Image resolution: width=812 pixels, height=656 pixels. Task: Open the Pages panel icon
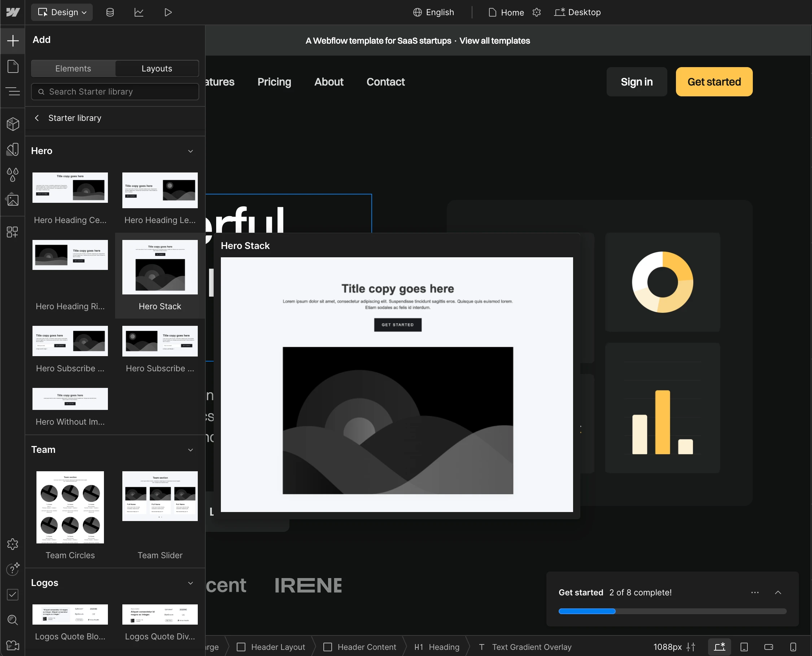(13, 66)
